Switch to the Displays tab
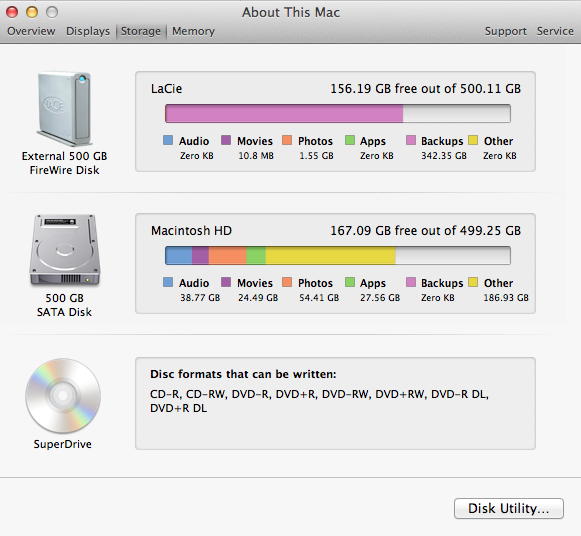The width and height of the screenshot is (581, 536). coord(88,31)
